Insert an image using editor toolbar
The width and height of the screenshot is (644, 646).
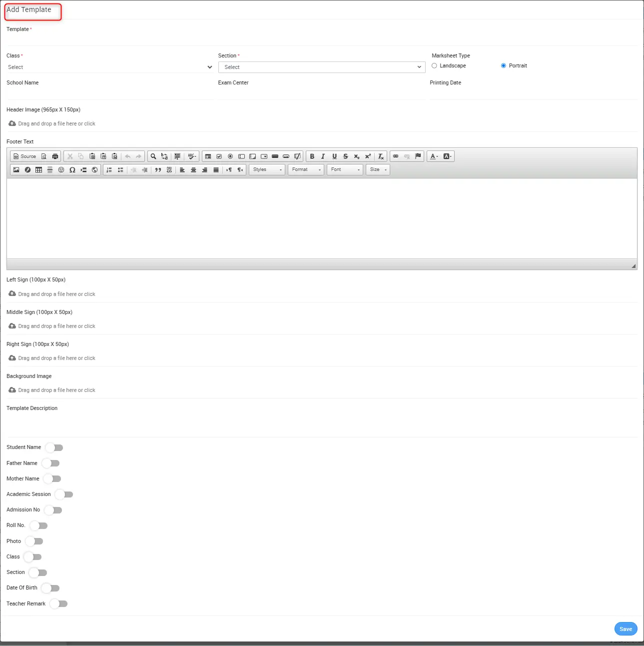click(16, 170)
